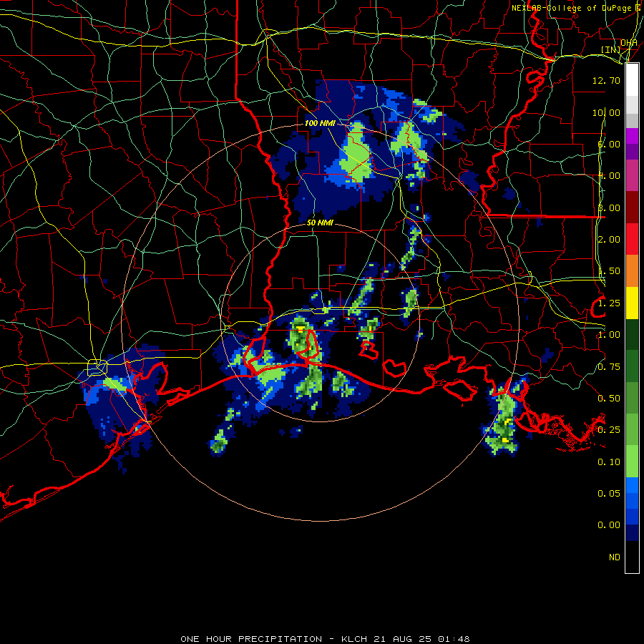Viewport: 644px width, 644px height.
Task: Click the 10.00 legend value
Action: tap(606, 112)
